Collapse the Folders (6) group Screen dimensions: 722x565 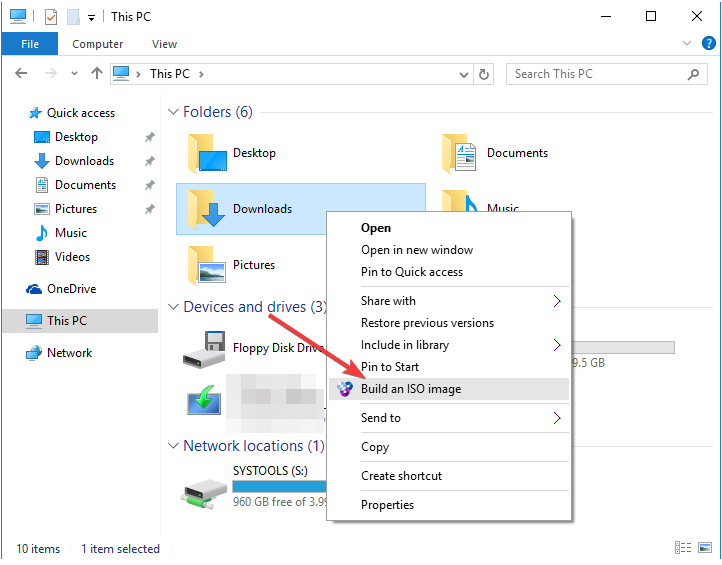173,112
